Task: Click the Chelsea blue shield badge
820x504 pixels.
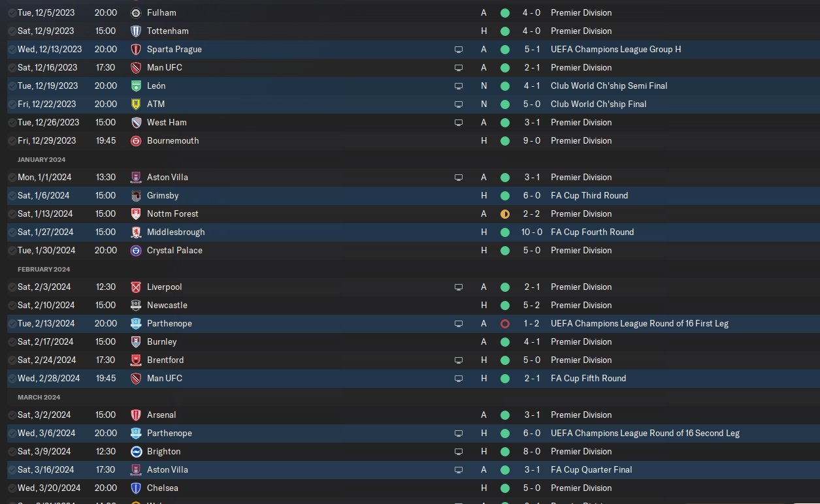Action: [136, 488]
